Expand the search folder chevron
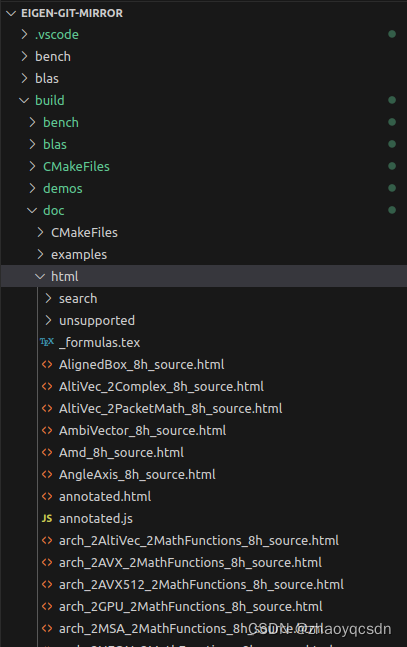 48,298
